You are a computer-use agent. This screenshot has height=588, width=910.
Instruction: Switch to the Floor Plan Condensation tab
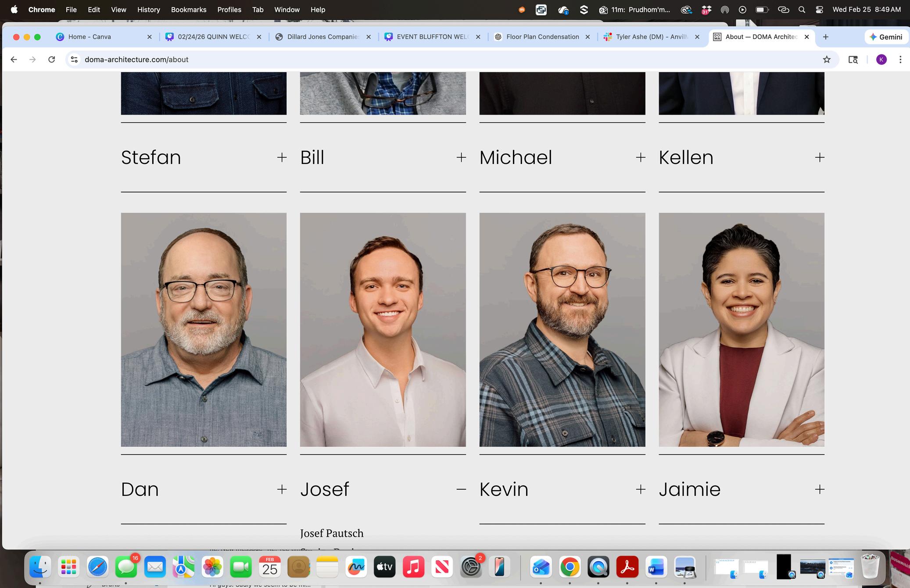542,37
